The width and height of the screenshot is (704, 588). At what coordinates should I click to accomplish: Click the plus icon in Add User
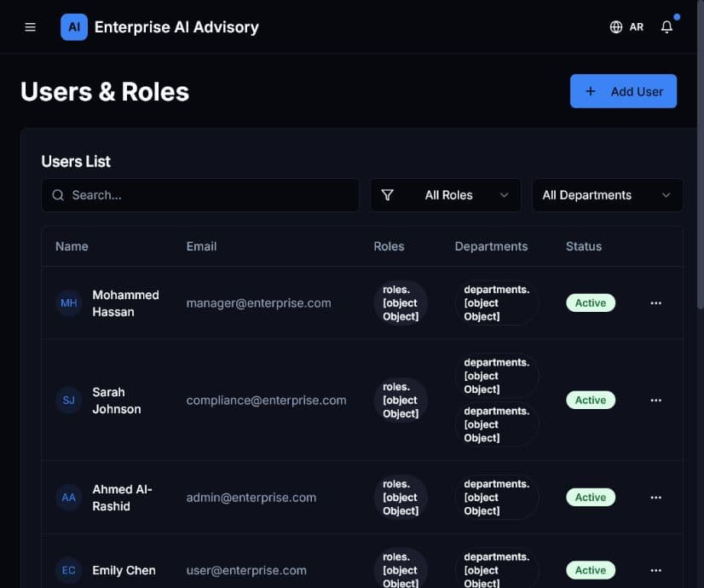pyautogui.click(x=591, y=91)
